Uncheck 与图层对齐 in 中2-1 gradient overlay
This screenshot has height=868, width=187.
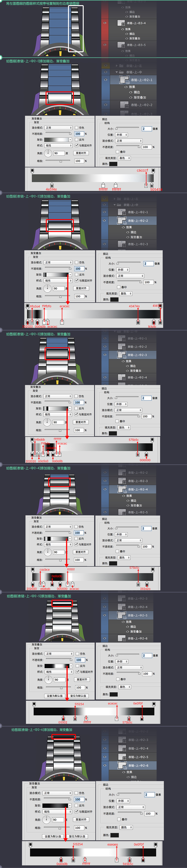click(76, 146)
